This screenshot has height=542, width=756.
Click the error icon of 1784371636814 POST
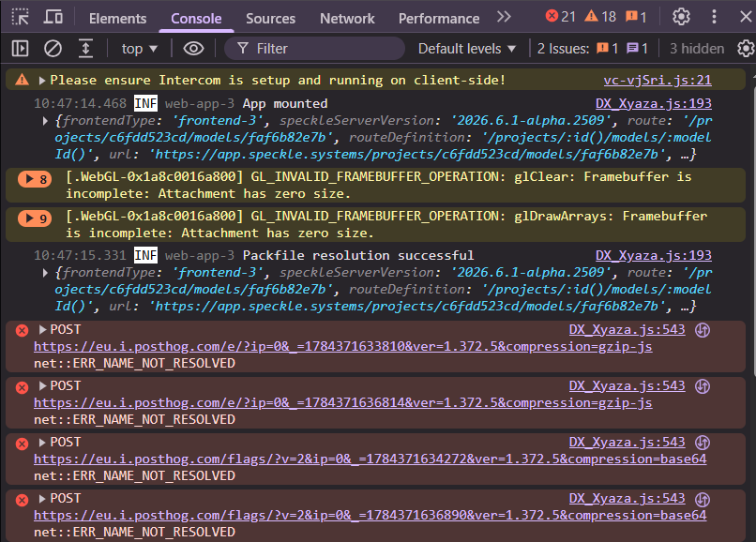[x=22, y=387]
